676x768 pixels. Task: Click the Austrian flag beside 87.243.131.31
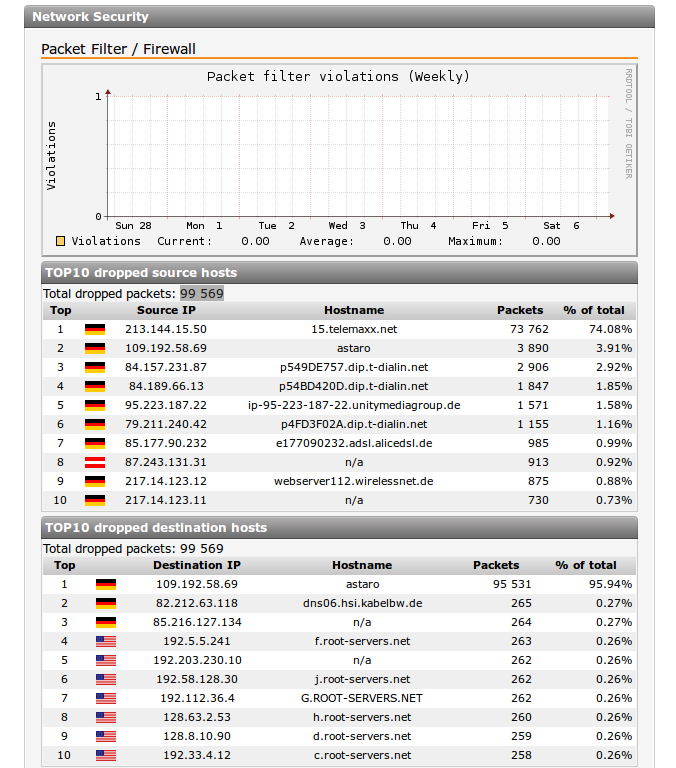click(x=95, y=462)
